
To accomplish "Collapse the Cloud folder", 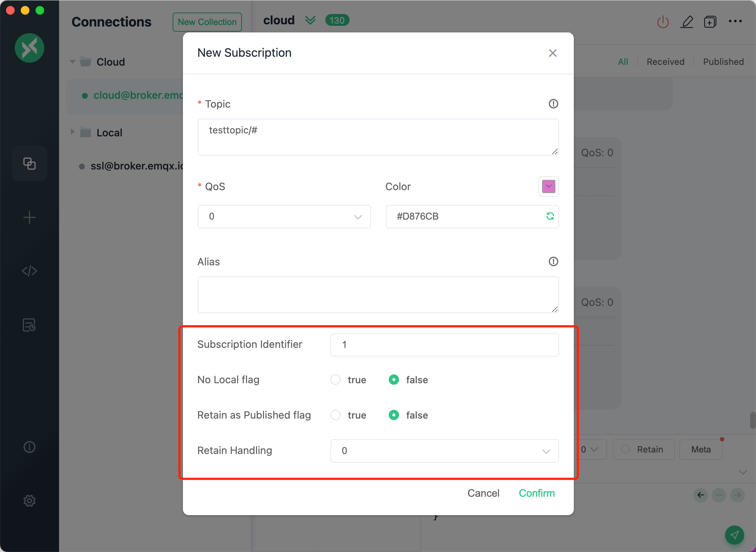I will (73, 62).
